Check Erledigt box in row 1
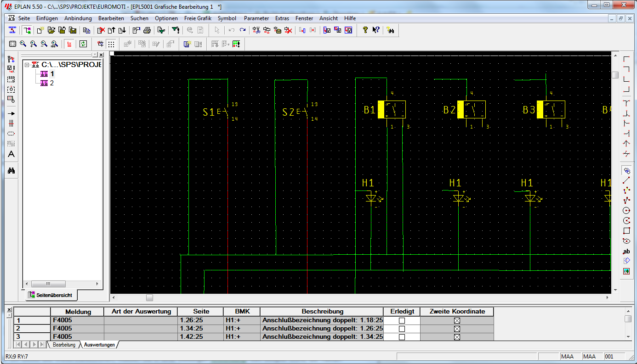 [402, 320]
